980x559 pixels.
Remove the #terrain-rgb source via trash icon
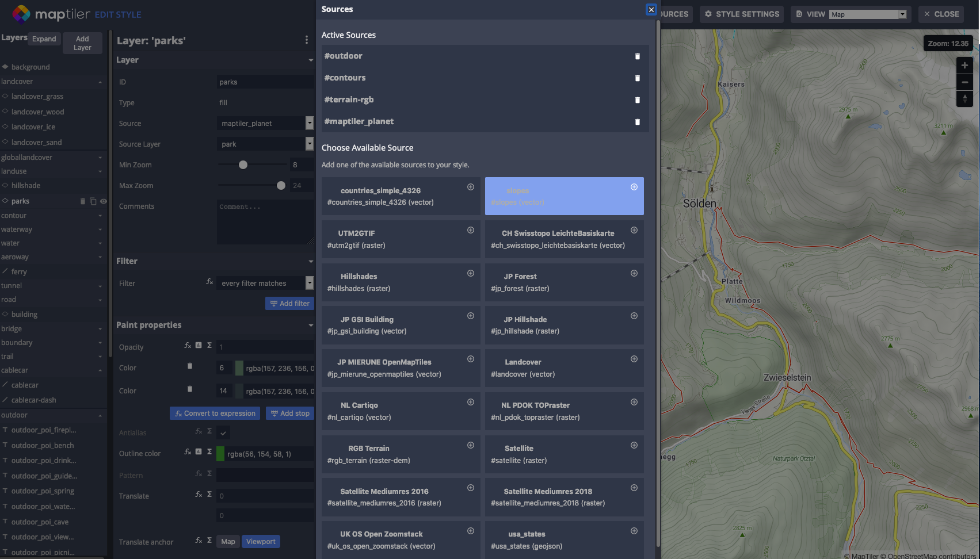[x=637, y=100]
